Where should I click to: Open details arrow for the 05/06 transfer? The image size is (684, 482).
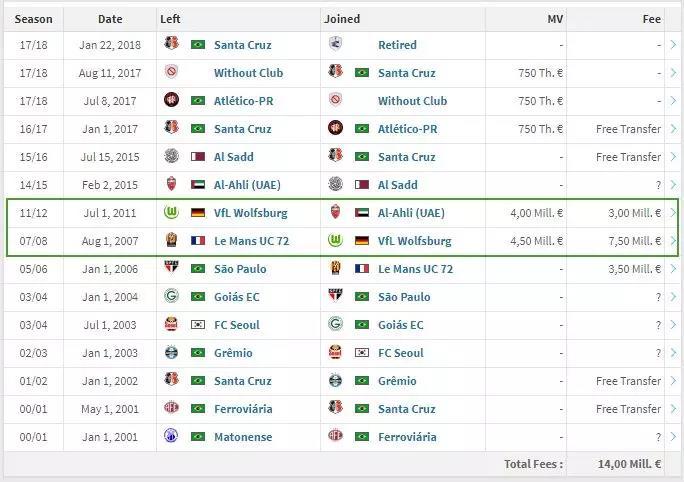[x=674, y=269]
